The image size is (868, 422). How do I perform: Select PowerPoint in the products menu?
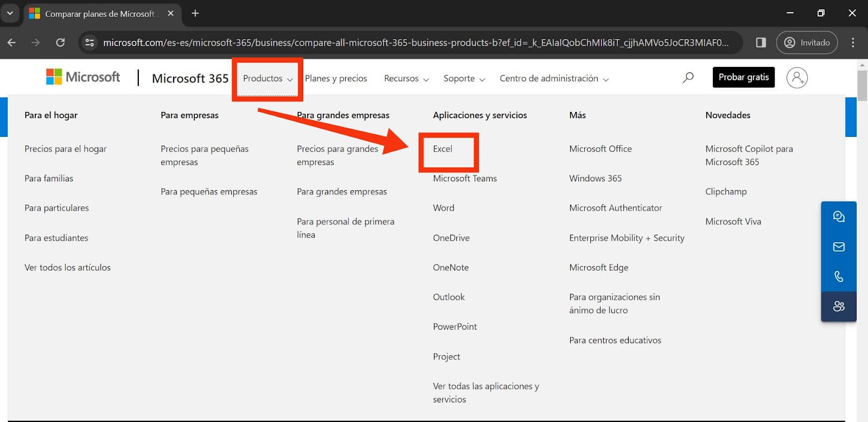tap(455, 326)
